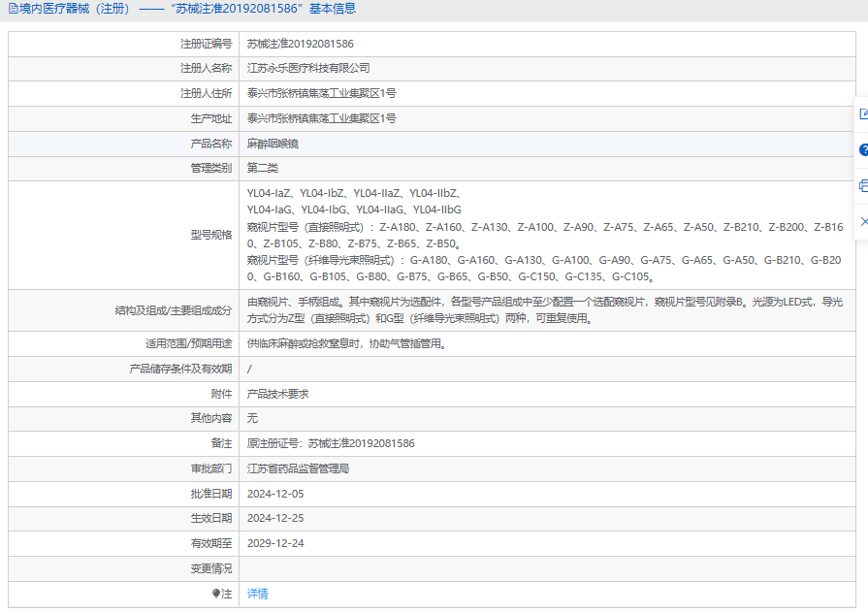Select the 注册证编号 label
The width and height of the screenshot is (868, 613).
[x=206, y=44]
